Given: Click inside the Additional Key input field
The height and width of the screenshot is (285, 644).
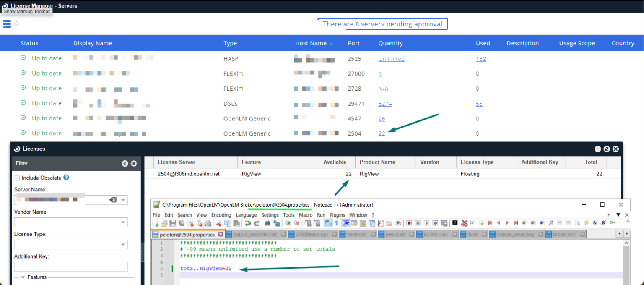Looking at the screenshot, I should pos(70,267).
